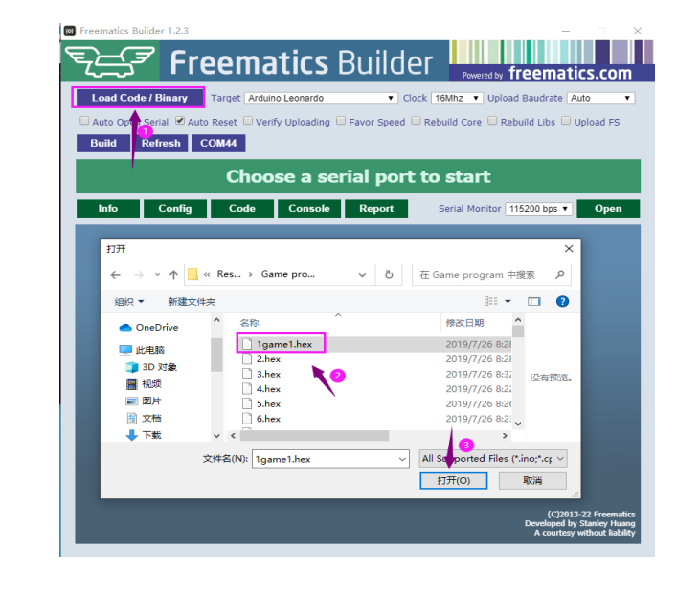This screenshot has height=596, width=700.
Task: Sort by 名称 column header
Action: pyautogui.click(x=250, y=323)
